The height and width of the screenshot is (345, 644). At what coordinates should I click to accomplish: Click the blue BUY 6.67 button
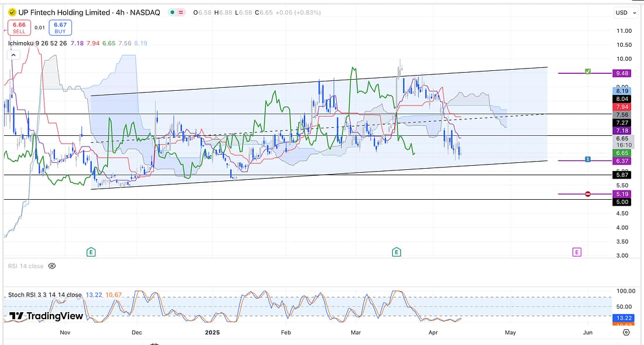[x=60, y=28]
